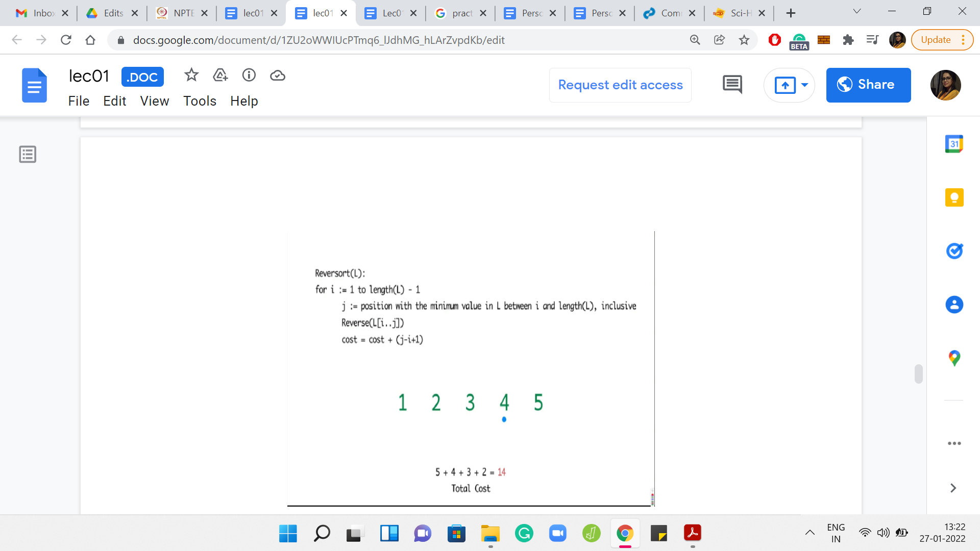Expand the present to meeting dropdown
The height and width of the screenshot is (551, 980).
(804, 85)
